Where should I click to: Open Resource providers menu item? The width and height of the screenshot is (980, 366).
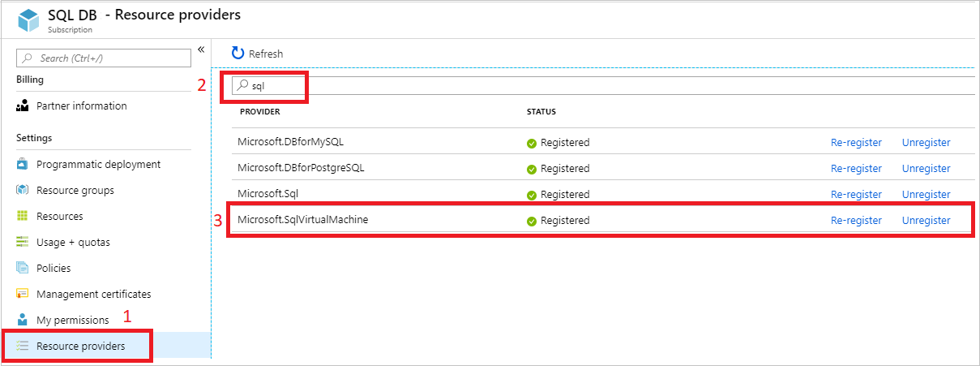[80, 346]
